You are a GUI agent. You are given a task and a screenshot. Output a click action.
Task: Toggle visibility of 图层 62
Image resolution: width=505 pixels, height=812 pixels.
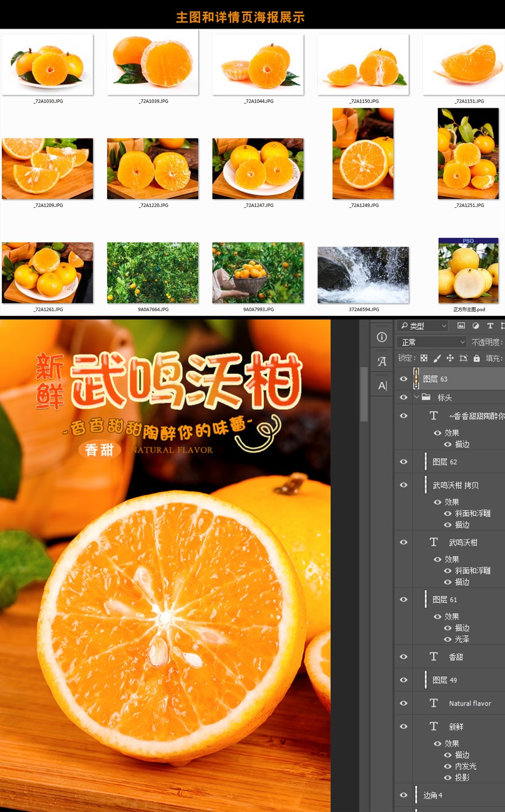click(403, 461)
